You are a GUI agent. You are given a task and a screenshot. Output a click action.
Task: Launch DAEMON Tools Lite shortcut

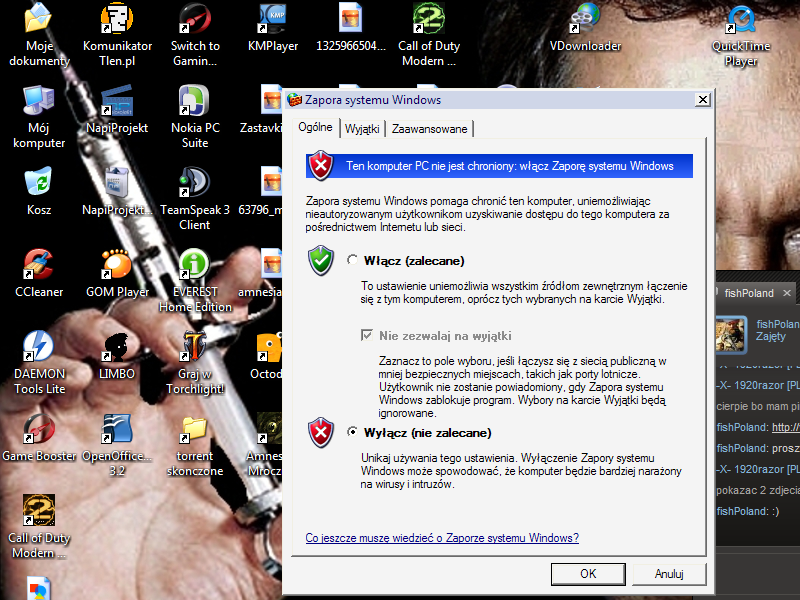click(39, 363)
